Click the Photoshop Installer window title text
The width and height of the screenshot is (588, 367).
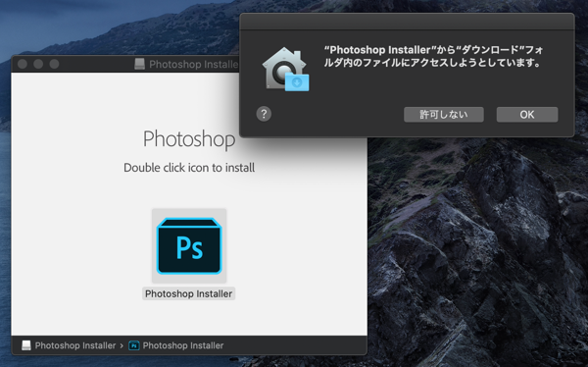click(x=193, y=64)
